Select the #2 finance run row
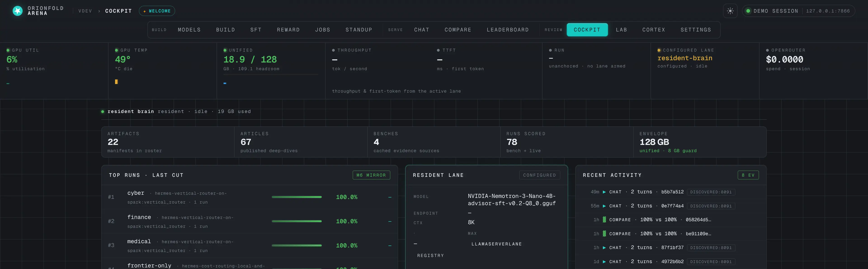Viewport: 868px width, 269px height. click(250, 221)
